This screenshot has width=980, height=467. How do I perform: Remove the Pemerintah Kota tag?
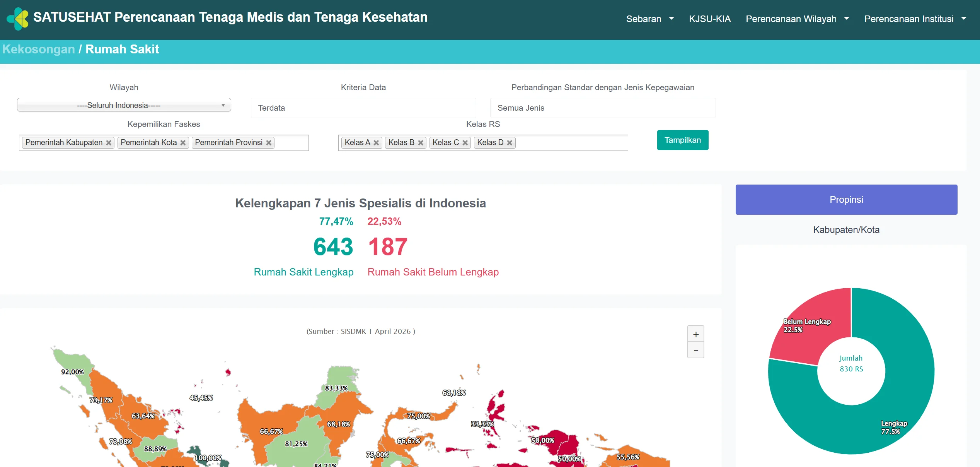(x=183, y=143)
